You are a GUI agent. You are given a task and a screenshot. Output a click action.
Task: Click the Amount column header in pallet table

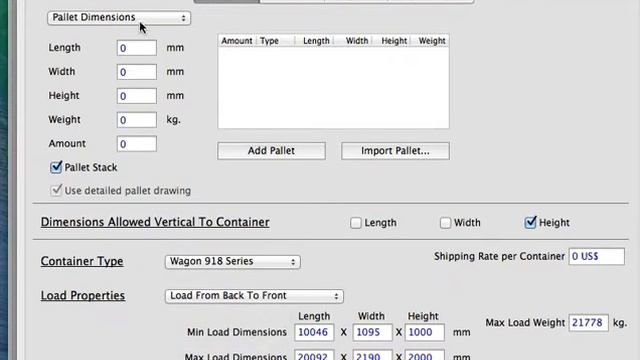click(237, 41)
